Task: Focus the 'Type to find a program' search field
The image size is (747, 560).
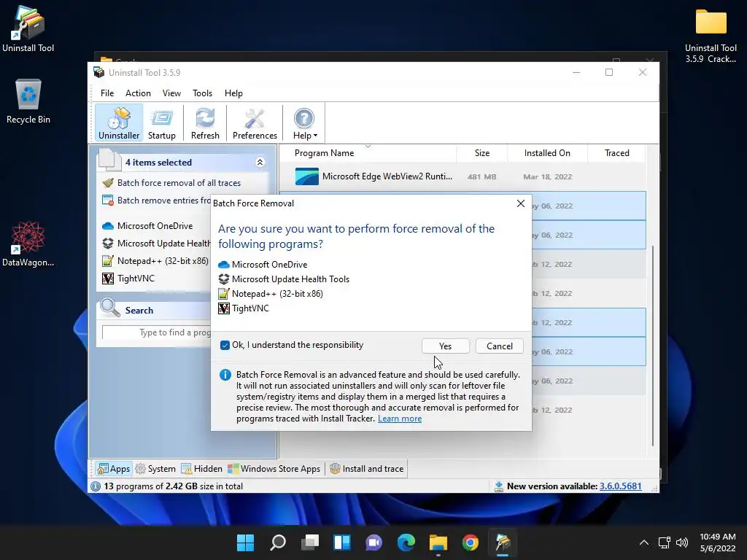Action: (156, 332)
